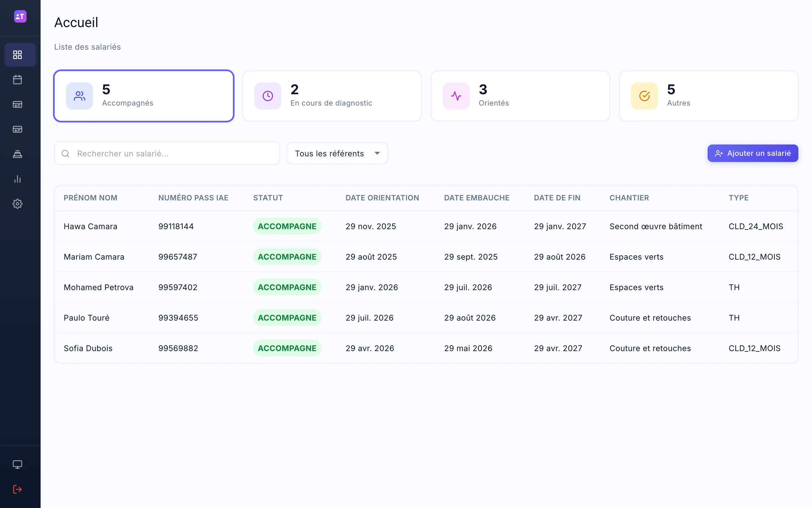
Task: Open the dashboard grid icon in sidebar
Action: [17, 55]
